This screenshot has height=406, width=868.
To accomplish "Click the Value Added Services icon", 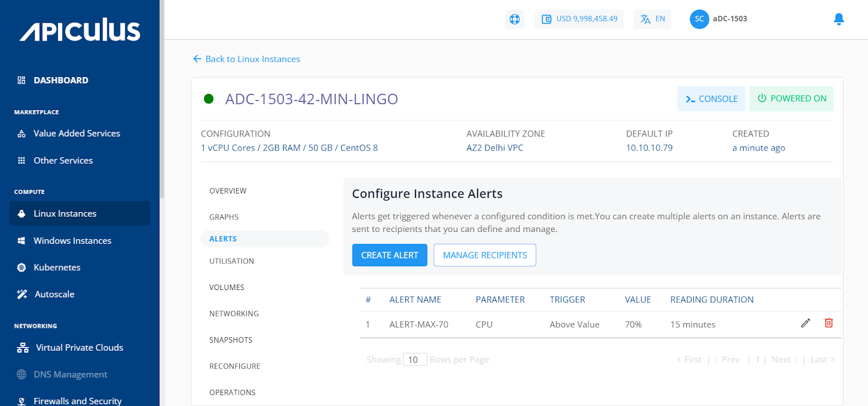I will point(22,133).
